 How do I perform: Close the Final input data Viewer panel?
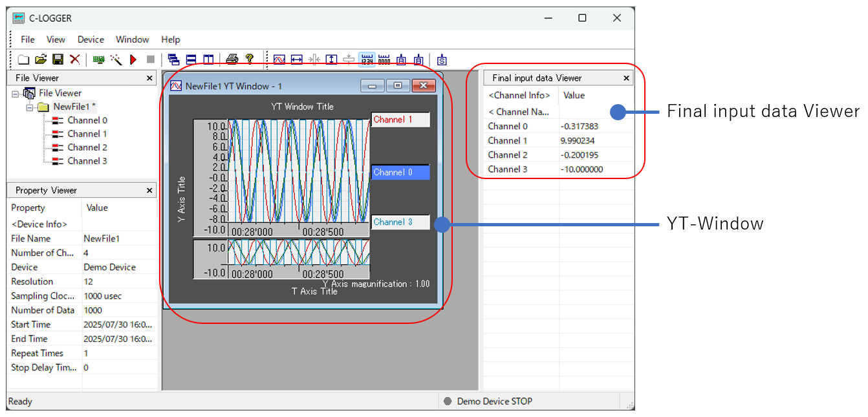click(626, 78)
